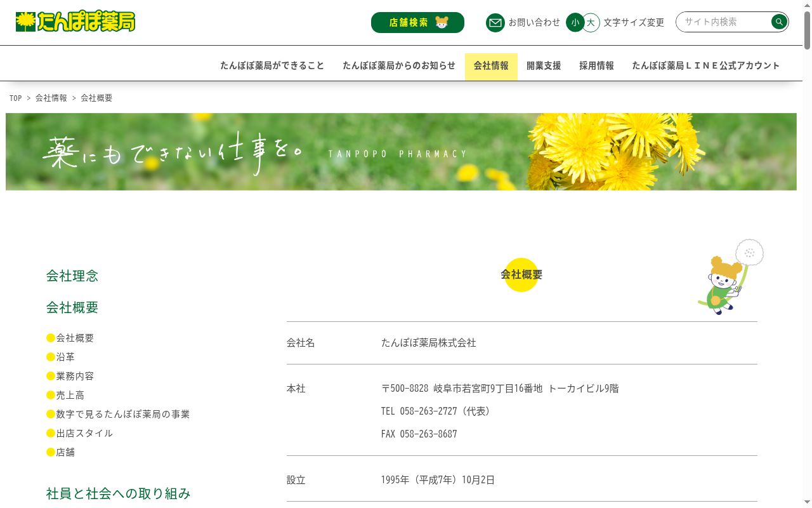Viewport: 812px width, 508px height.
Task: Click the address 〒500-8828 line
Action: pos(500,389)
